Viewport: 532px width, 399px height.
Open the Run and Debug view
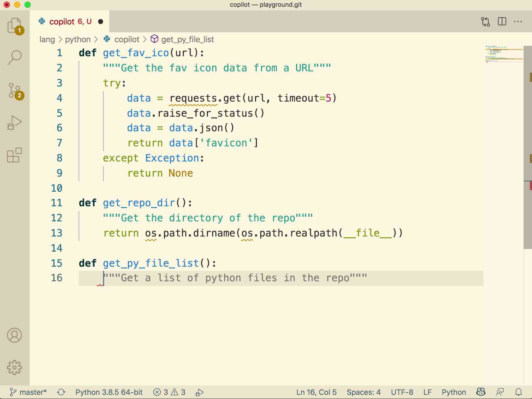pos(15,123)
